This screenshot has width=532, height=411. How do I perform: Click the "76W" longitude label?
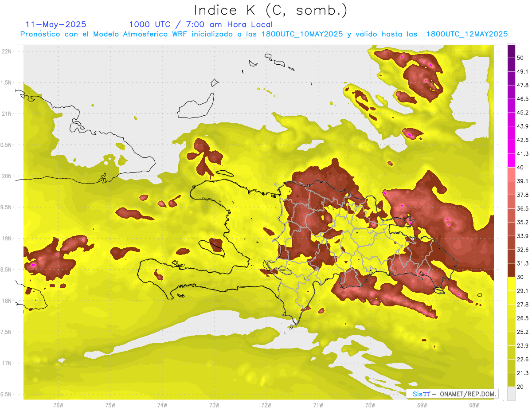[58, 405]
